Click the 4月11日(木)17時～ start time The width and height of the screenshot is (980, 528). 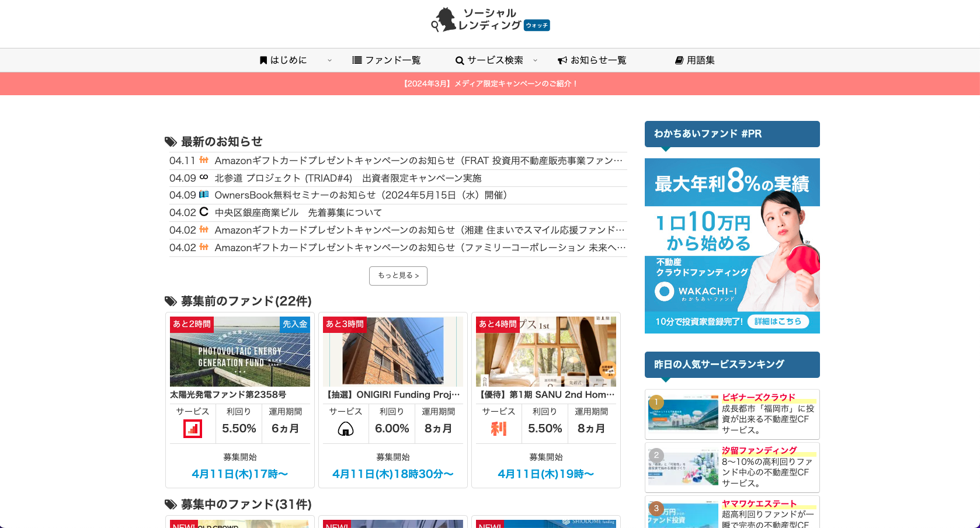pyautogui.click(x=240, y=474)
